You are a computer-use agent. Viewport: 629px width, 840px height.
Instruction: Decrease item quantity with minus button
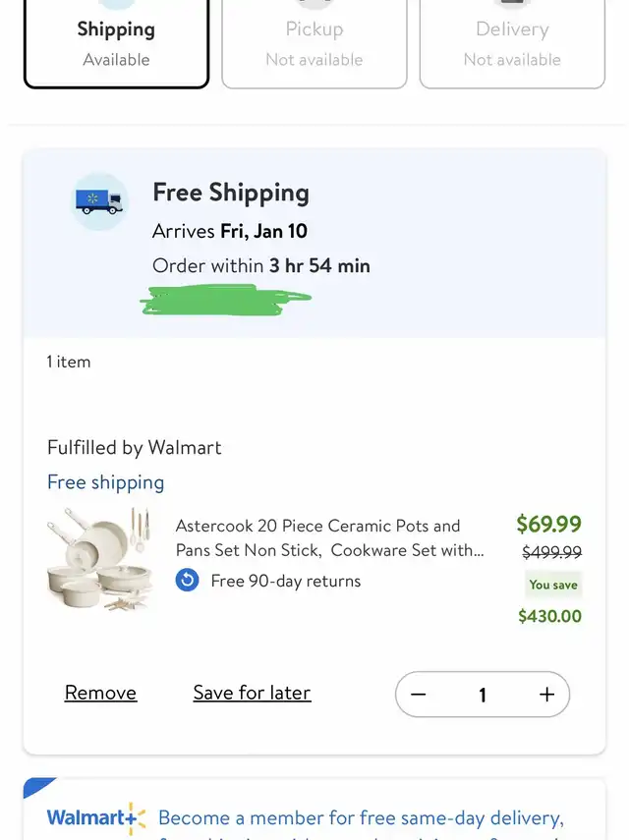[419, 695]
